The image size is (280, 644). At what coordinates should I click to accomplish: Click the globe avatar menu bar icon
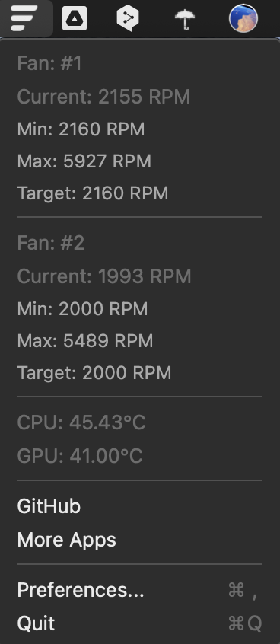(243, 18)
